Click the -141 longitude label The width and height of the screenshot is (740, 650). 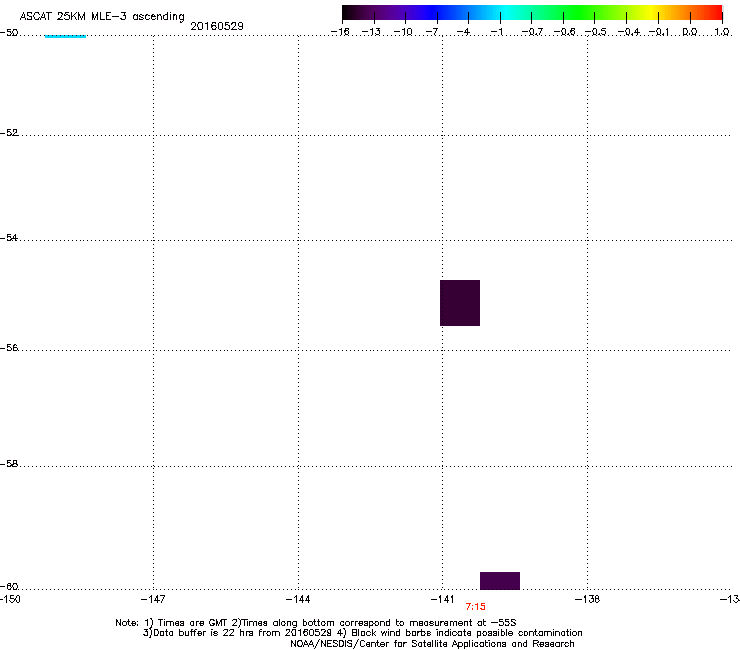(442, 599)
